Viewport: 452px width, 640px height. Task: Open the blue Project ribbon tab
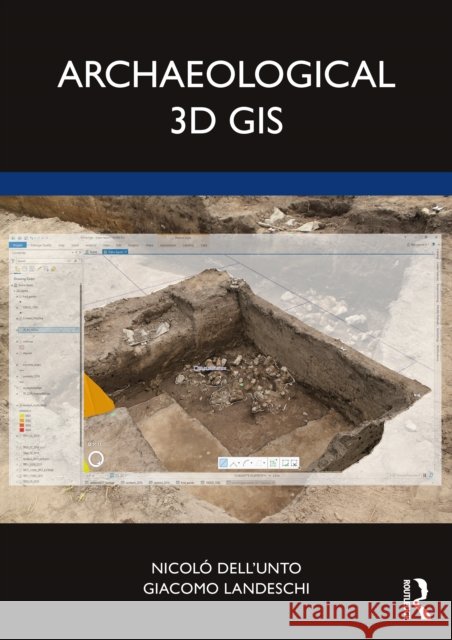(x=18, y=245)
